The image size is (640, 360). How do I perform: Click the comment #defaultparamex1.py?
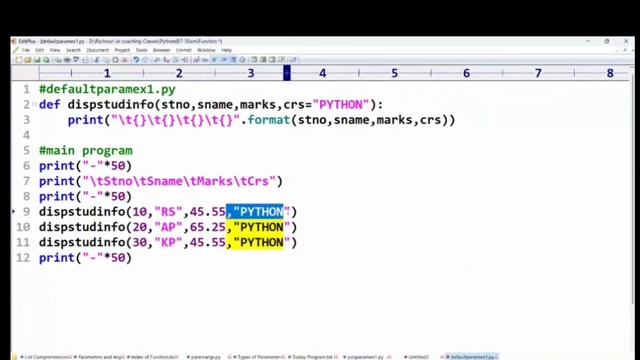pos(107,89)
